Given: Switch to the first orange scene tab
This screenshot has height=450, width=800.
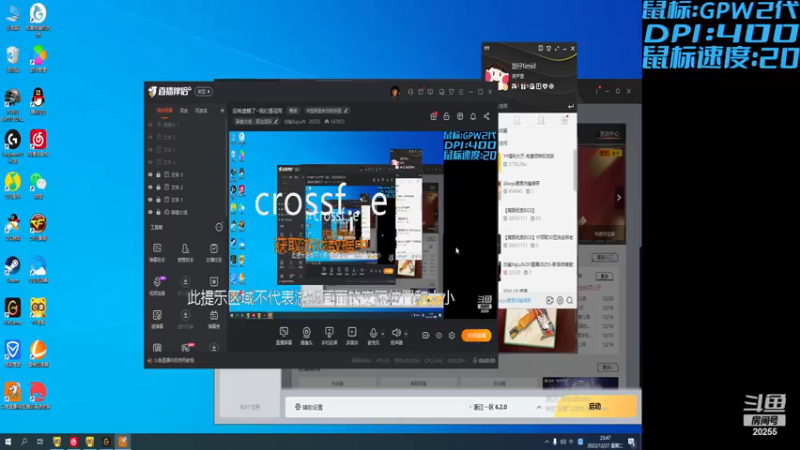Looking at the screenshot, I should pyautogui.click(x=164, y=110).
